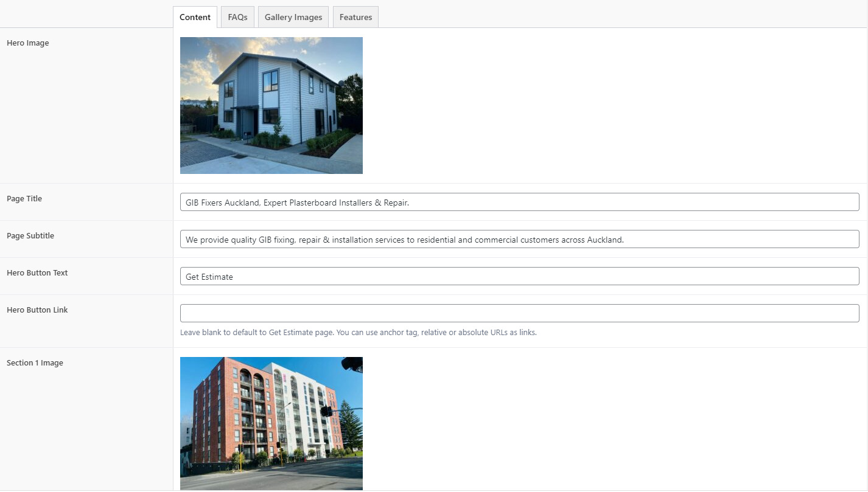
Task: Click the Hero Image label
Action: [x=28, y=43]
